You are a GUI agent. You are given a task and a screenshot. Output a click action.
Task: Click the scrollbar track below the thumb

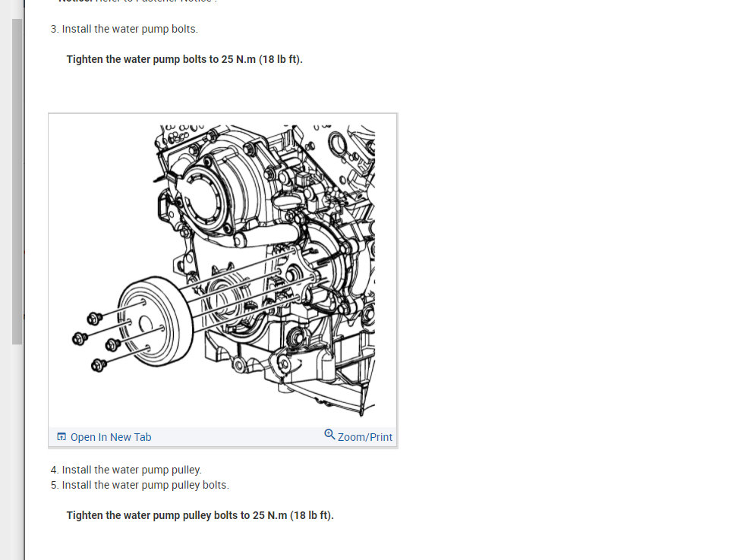click(17, 452)
